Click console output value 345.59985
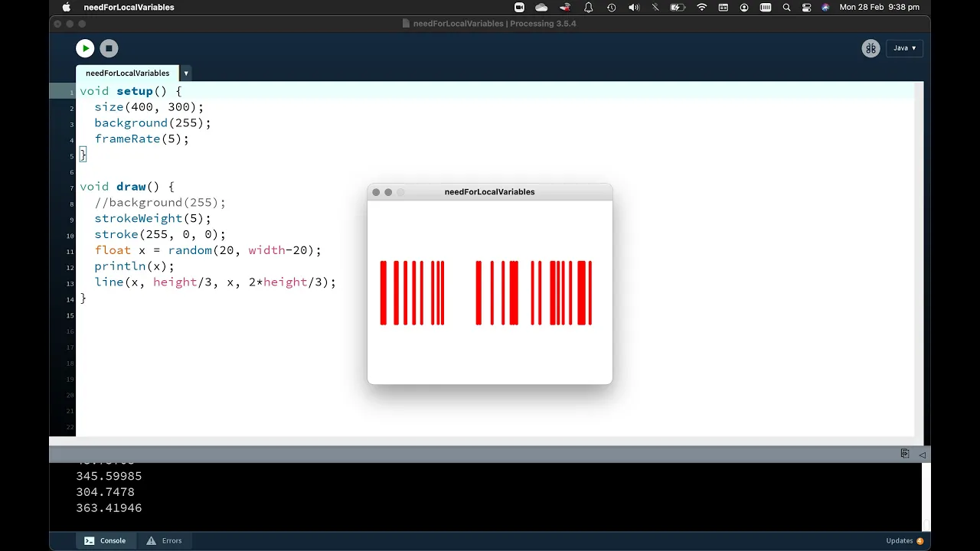Image resolution: width=980 pixels, height=551 pixels. pos(109,475)
